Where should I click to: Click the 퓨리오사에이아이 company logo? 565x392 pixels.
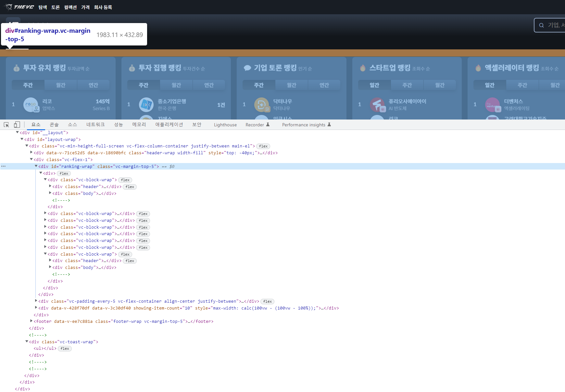pyautogui.click(x=377, y=105)
